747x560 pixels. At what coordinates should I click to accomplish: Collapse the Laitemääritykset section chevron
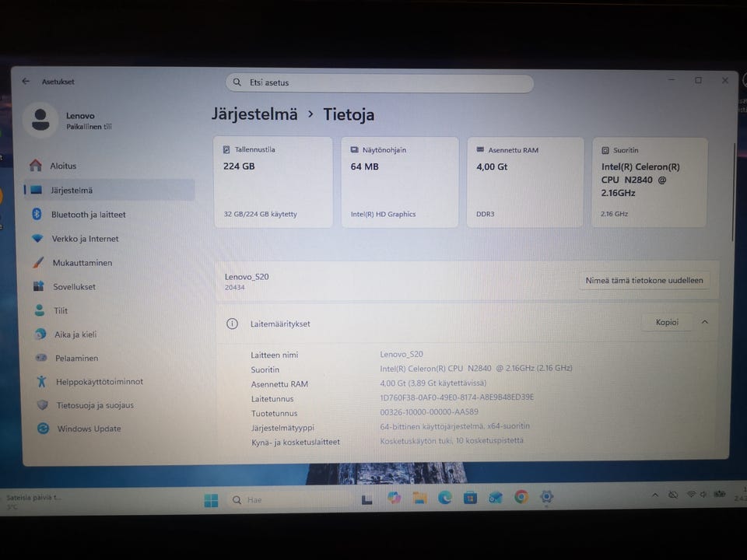(x=705, y=322)
